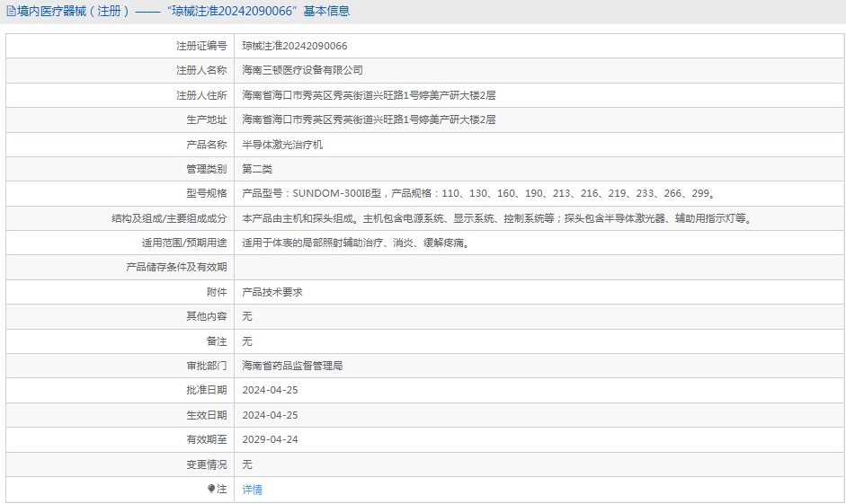846x504 pixels.
Task: Click the 适用范围 intended use text
Action: 356,243
